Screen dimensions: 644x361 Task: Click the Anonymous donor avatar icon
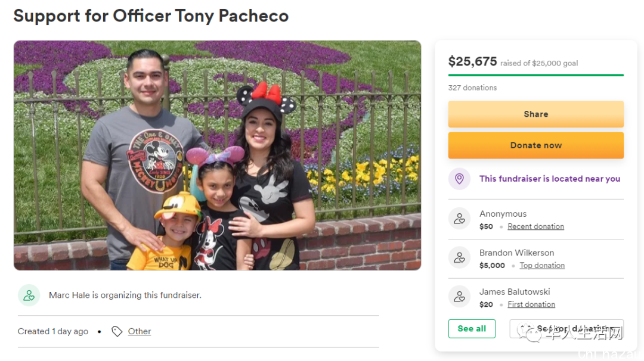[459, 219]
